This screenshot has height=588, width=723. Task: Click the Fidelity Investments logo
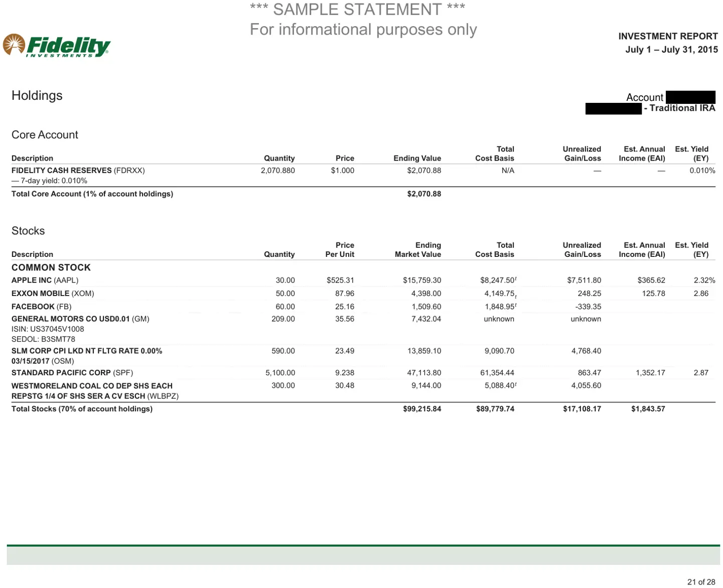[x=57, y=46]
